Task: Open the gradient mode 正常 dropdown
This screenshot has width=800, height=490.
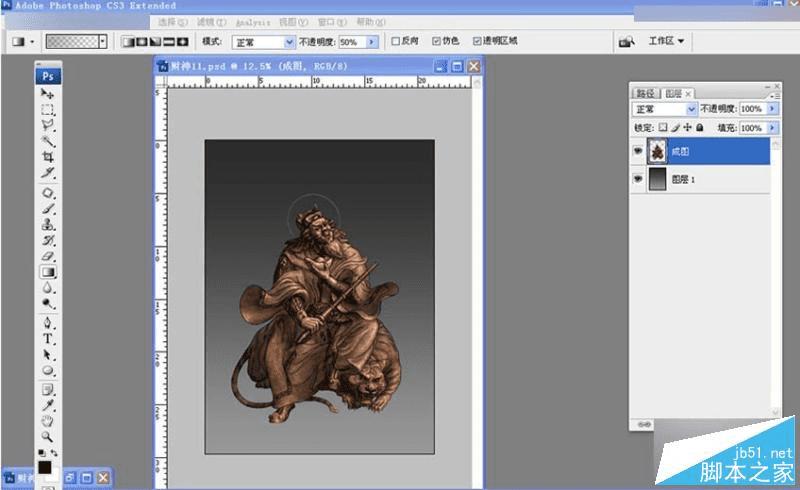Action: (x=290, y=42)
